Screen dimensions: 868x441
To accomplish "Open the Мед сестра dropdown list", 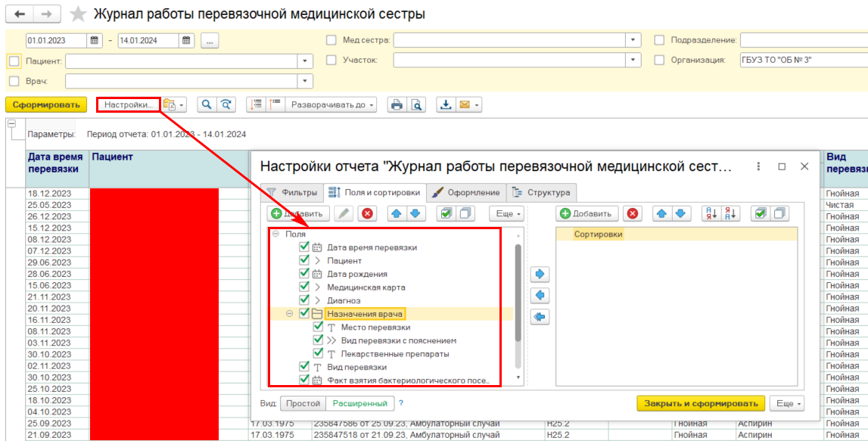I will pos(633,40).
